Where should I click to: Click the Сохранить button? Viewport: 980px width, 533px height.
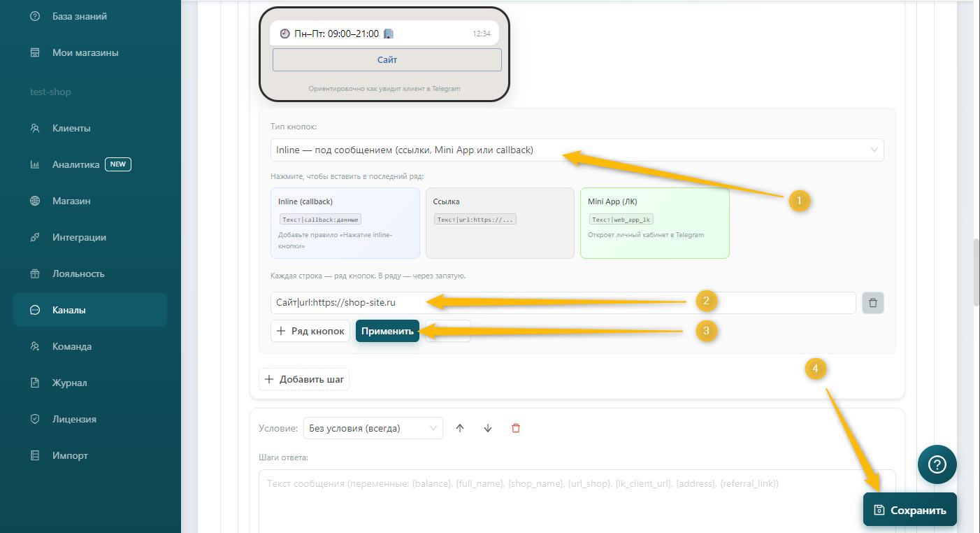(x=910, y=510)
